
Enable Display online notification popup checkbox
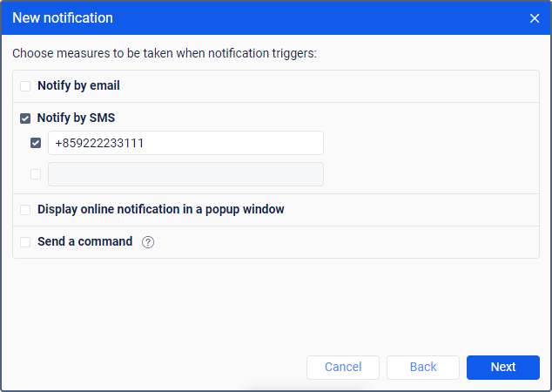25,210
